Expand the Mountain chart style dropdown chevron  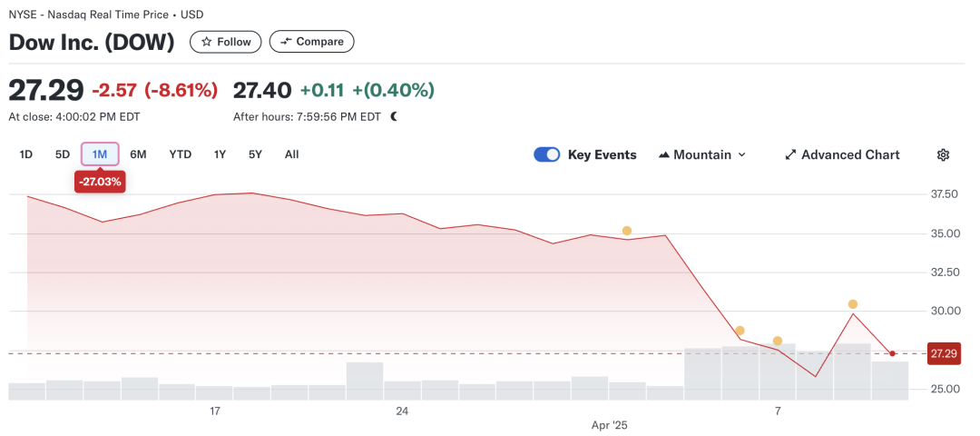[742, 155]
